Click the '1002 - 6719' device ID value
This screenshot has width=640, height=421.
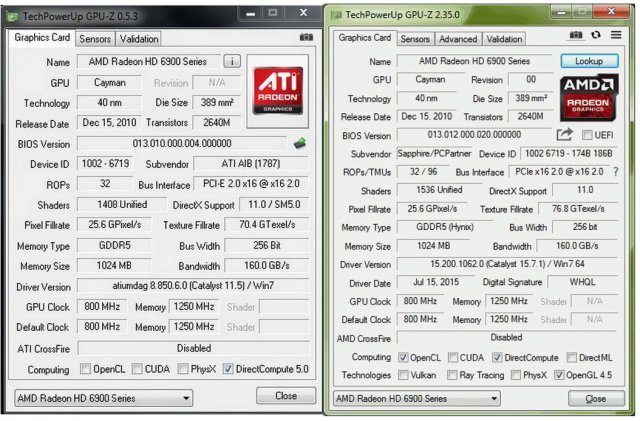pos(105,164)
